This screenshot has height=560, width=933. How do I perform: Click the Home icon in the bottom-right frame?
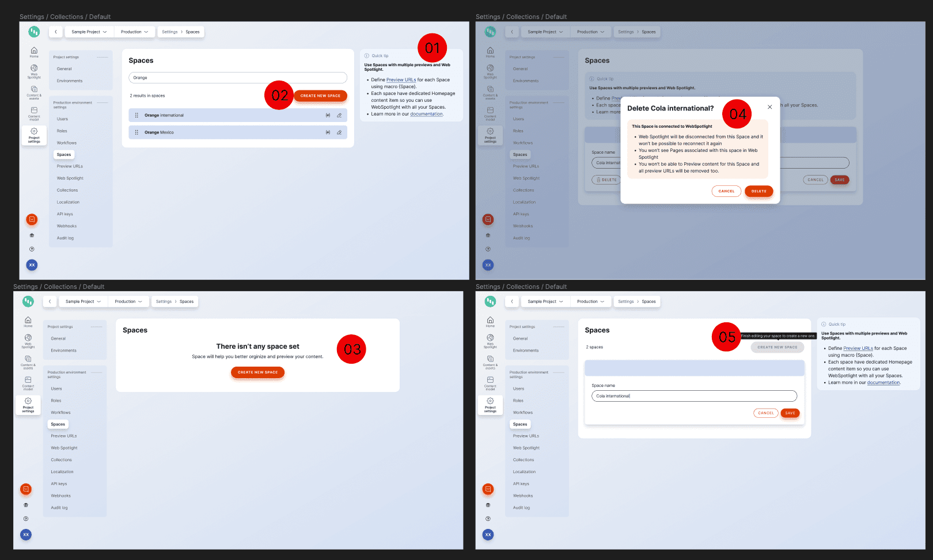pos(490,322)
